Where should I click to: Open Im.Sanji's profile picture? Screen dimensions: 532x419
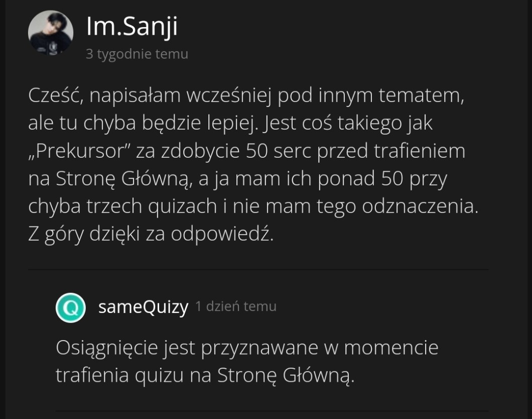coord(50,33)
